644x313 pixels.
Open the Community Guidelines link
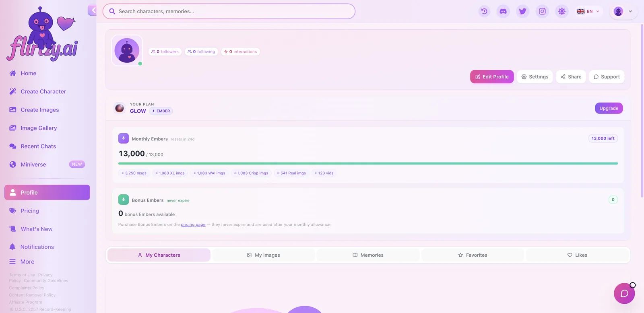tap(46, 281)
